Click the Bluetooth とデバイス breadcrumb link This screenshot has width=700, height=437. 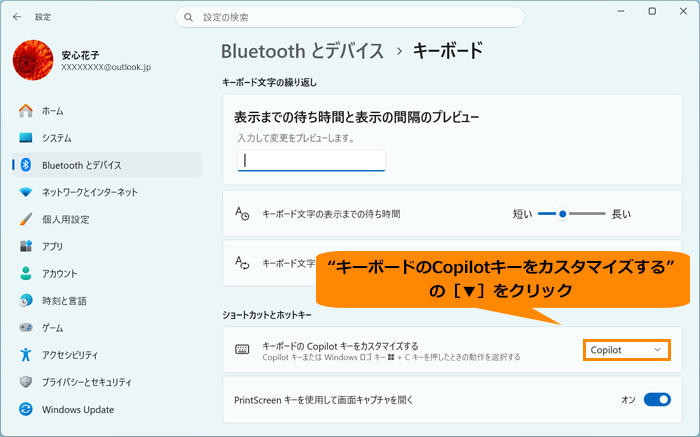pos(302,51)
